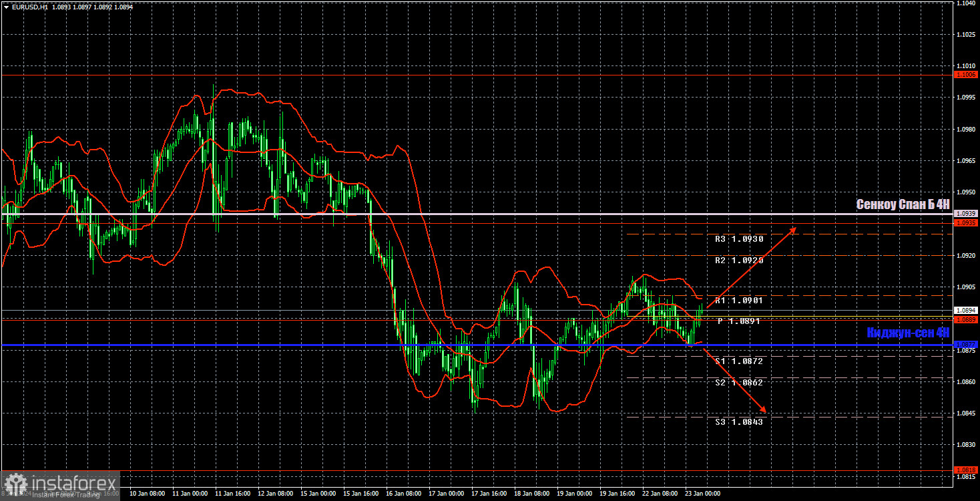Click red price tag 1.1006 on axis

[x=966, y=75]
